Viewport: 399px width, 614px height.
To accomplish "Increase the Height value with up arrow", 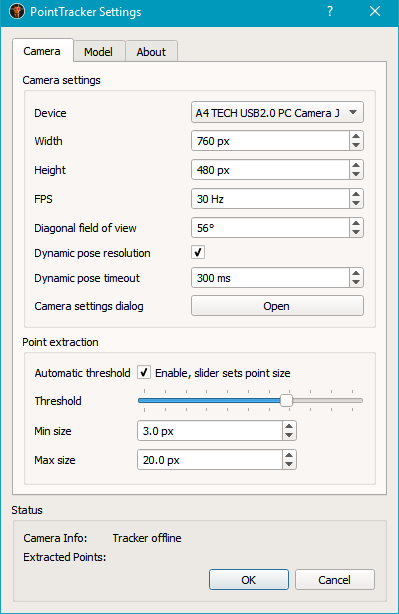I will [356, 165].
